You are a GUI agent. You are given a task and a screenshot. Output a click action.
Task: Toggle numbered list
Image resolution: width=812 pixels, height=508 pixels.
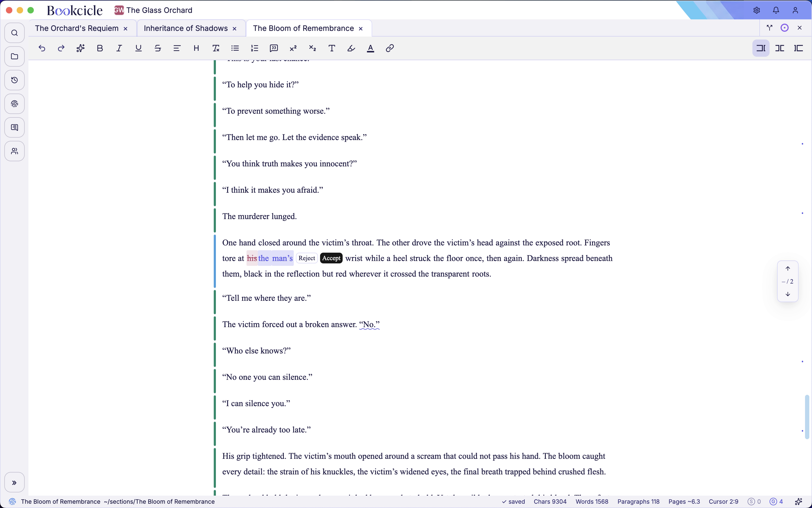pyautogui.click(x=255, y=48)
